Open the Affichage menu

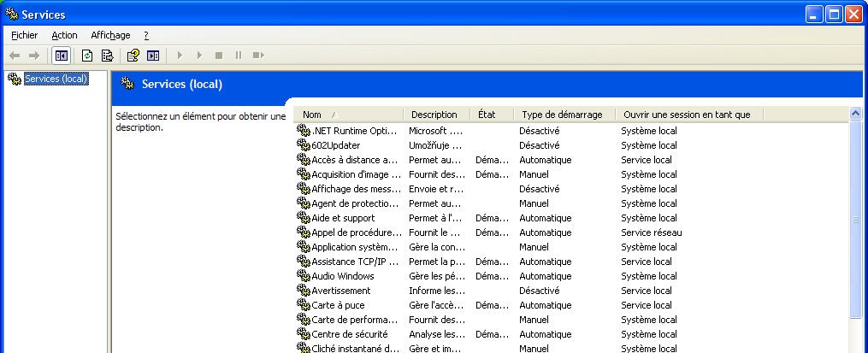click(x=110, y=35)
